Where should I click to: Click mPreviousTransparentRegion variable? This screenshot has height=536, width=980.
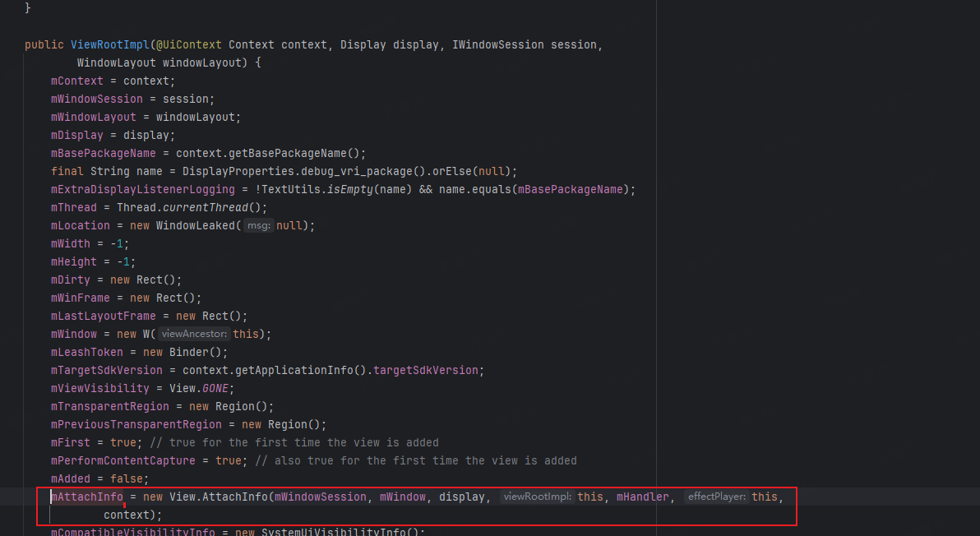tap(136, 425)
